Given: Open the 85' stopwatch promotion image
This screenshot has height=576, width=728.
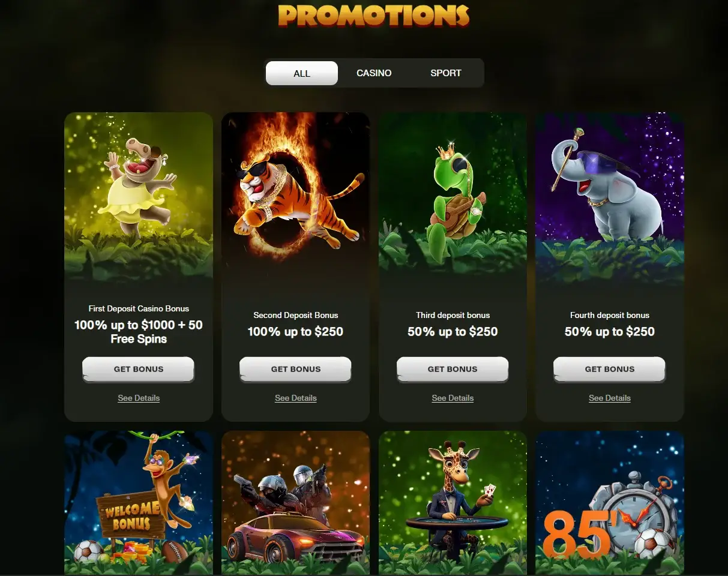Looking at the screenshot, I should pos(610,503).
